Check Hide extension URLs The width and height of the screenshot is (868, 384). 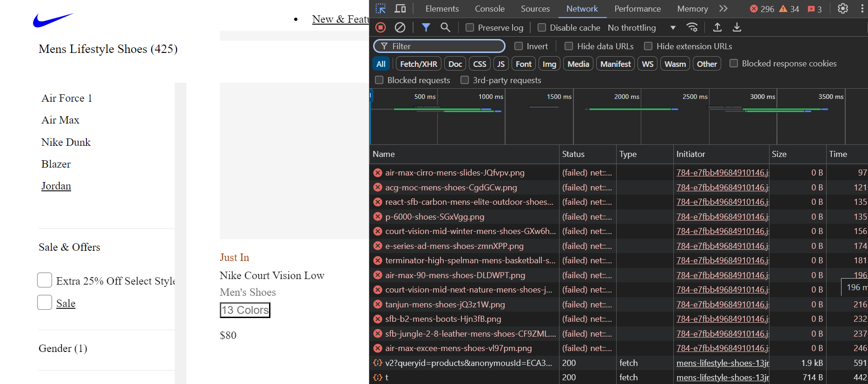tap(648, 46)
